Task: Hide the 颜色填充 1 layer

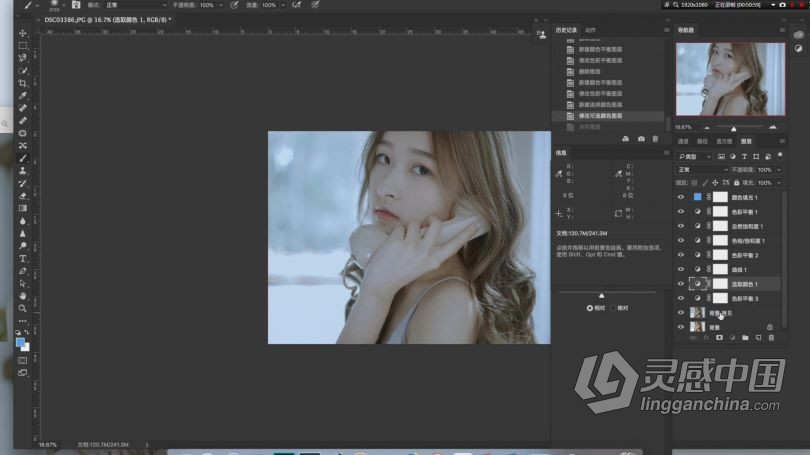Action: coord(681,198)
